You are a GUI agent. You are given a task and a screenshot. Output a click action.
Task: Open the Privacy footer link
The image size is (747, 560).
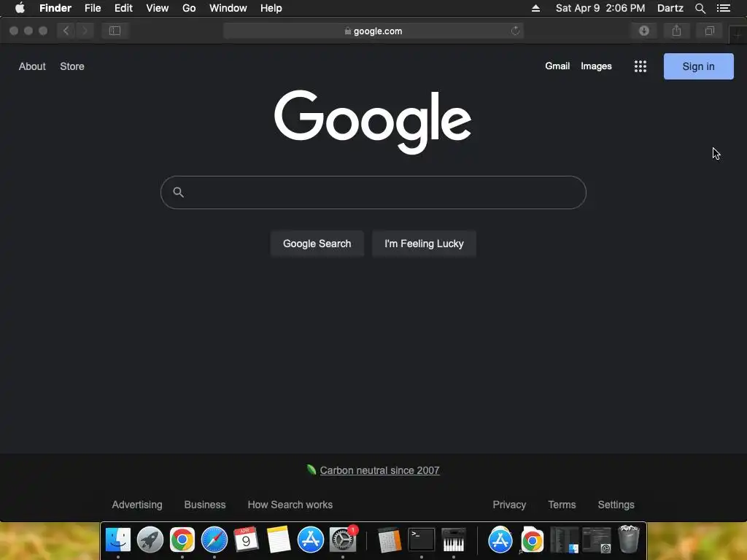click(x=509, y=505)
